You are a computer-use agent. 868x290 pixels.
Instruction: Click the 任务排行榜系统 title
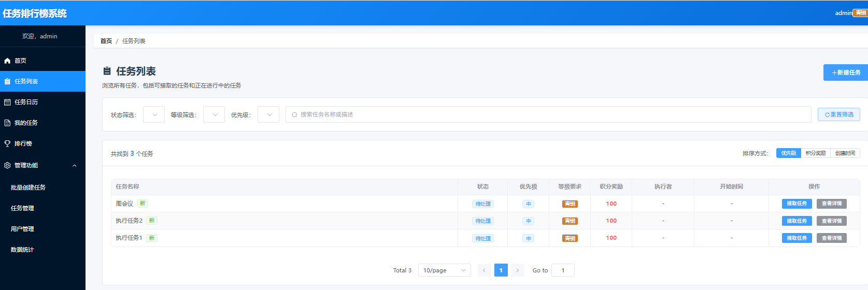click(35, 13)
